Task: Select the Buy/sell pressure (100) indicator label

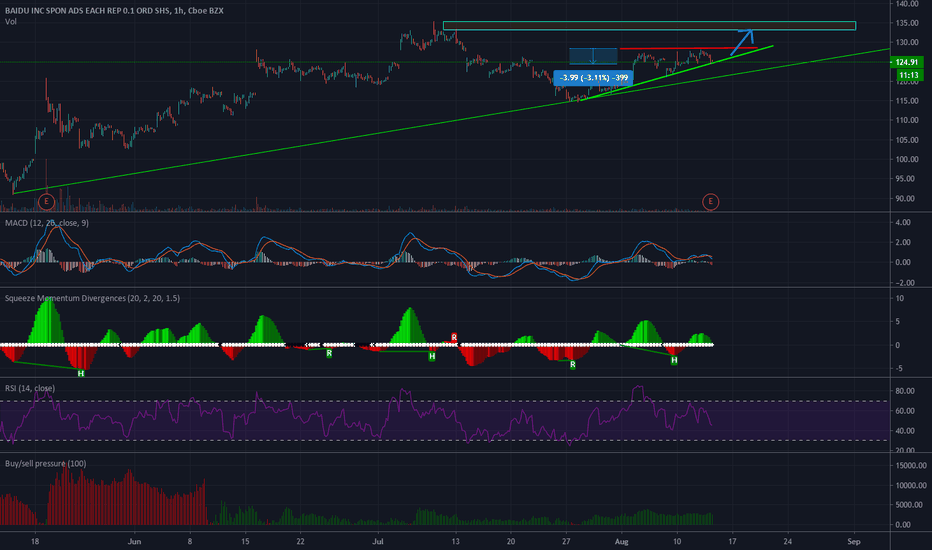Action: [45, 463]
